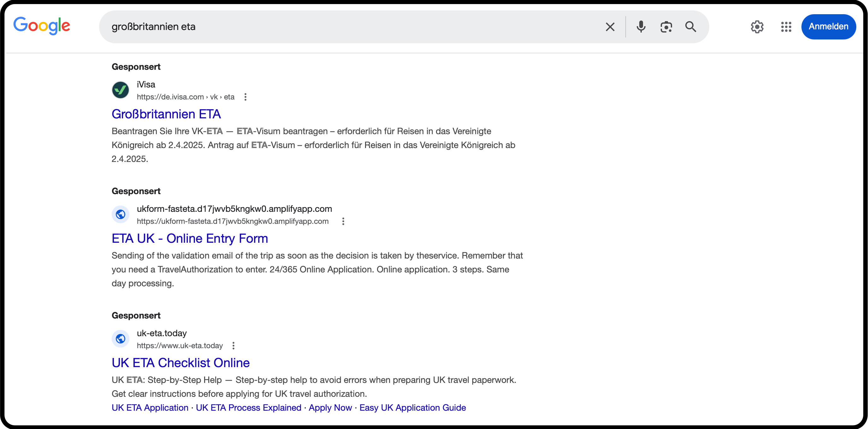The image size is (868, 429).
Task: Open the Google apps grid
Action: pyautogui.click(x=786, y=27)
